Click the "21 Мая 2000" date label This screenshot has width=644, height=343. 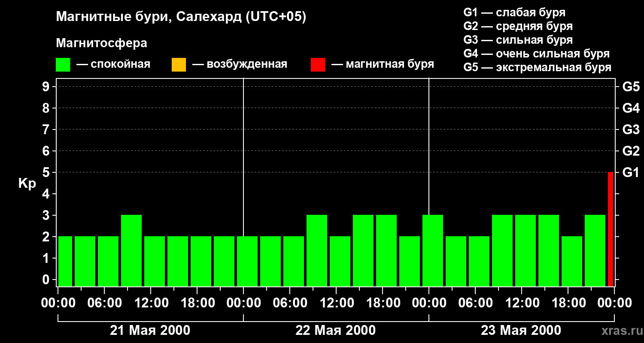[x=150, y=331]
